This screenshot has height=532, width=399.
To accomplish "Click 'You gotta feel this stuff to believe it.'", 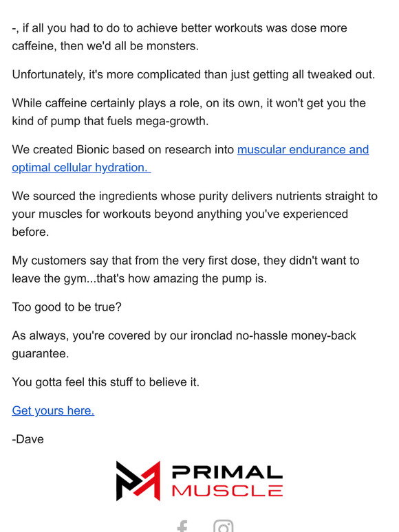I will (x=106, y=382).
